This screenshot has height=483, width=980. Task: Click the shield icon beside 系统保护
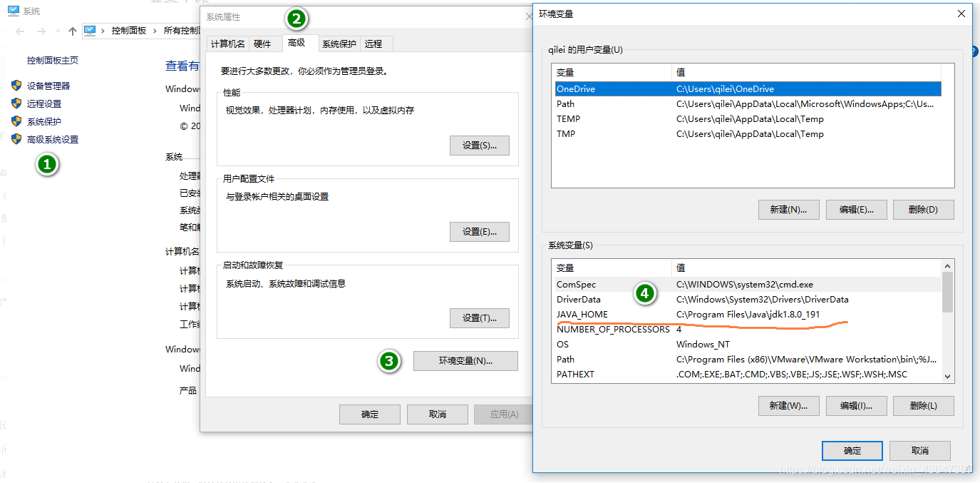(16, 121)
